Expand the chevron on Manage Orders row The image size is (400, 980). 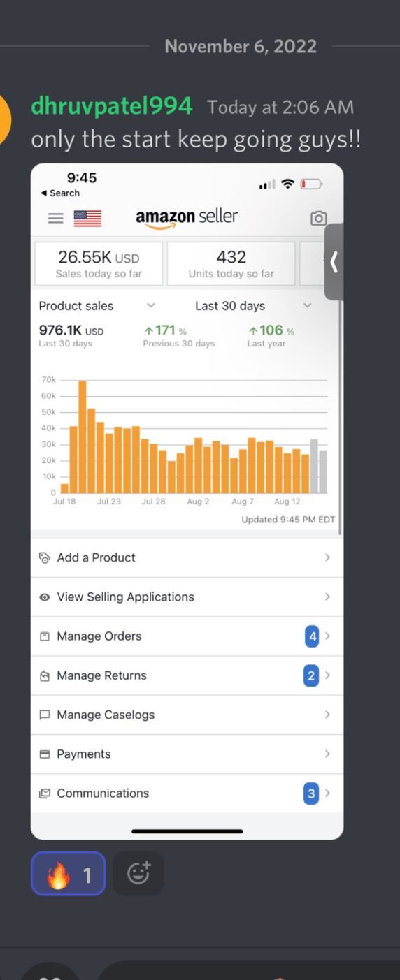328,636
